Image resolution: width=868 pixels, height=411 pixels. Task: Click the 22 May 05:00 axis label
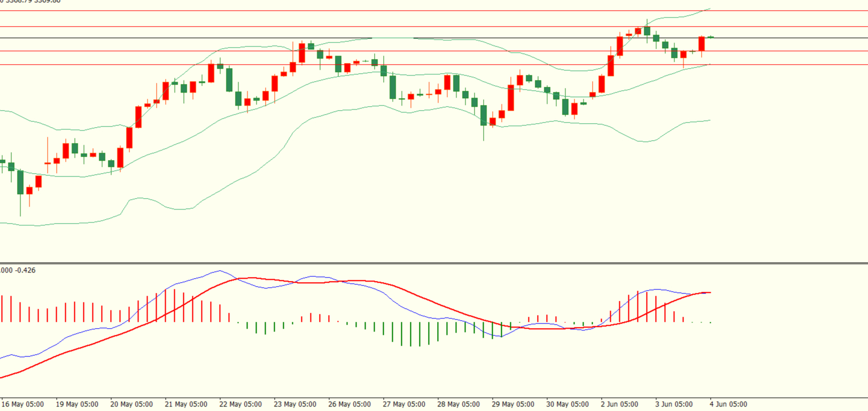pyautogui.click(x=241, y=404)
